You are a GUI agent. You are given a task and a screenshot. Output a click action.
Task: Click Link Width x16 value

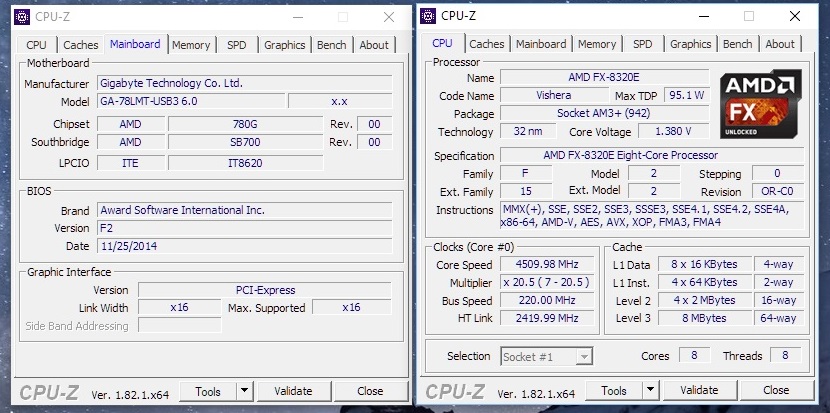179,308
